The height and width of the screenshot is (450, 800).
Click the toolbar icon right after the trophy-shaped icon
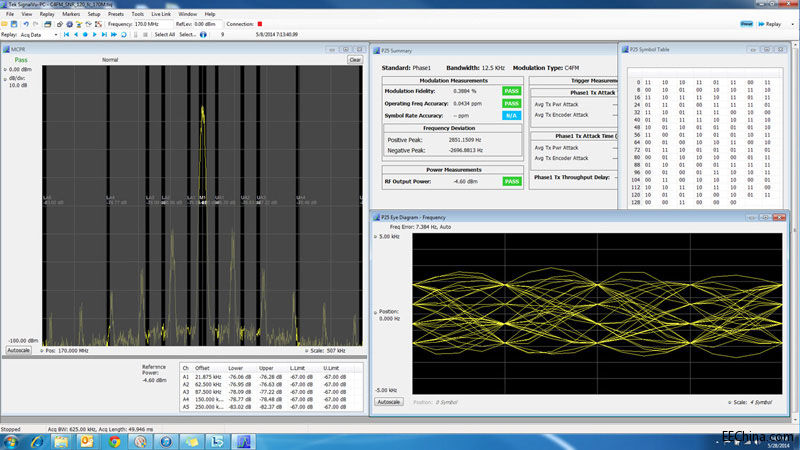(x=89, y=24)
